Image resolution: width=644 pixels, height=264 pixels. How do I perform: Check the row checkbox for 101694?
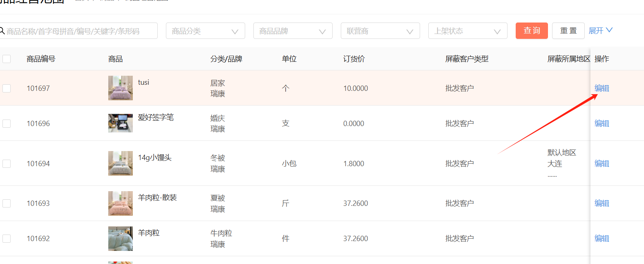[x=7, y=164]
